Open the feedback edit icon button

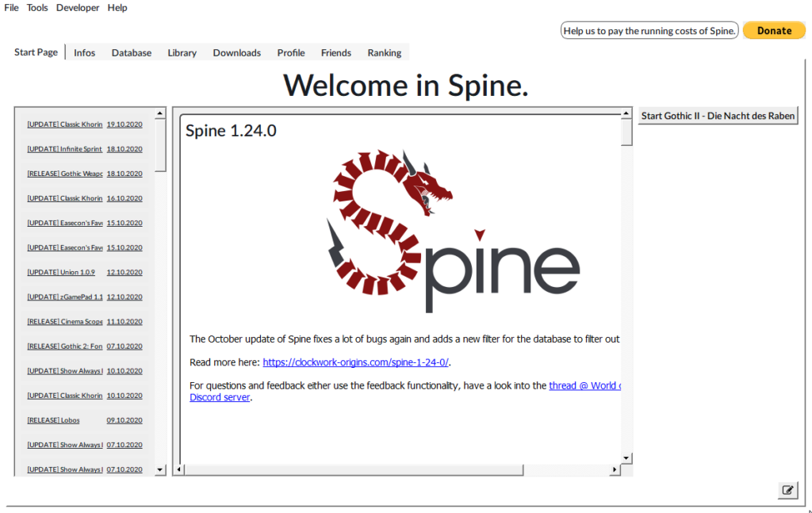click(x=787, y=490)
